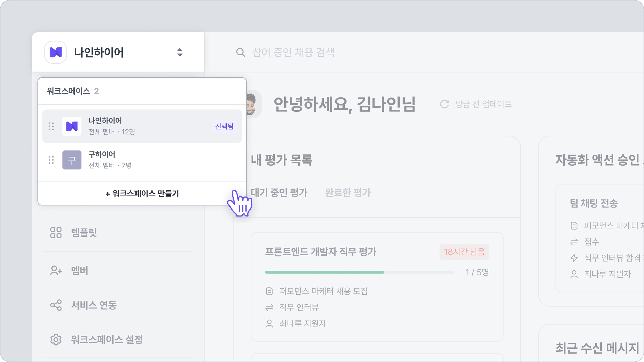
Task: Click the 안녕하세요, 김나인님 greeting
Action: [344, 104]
